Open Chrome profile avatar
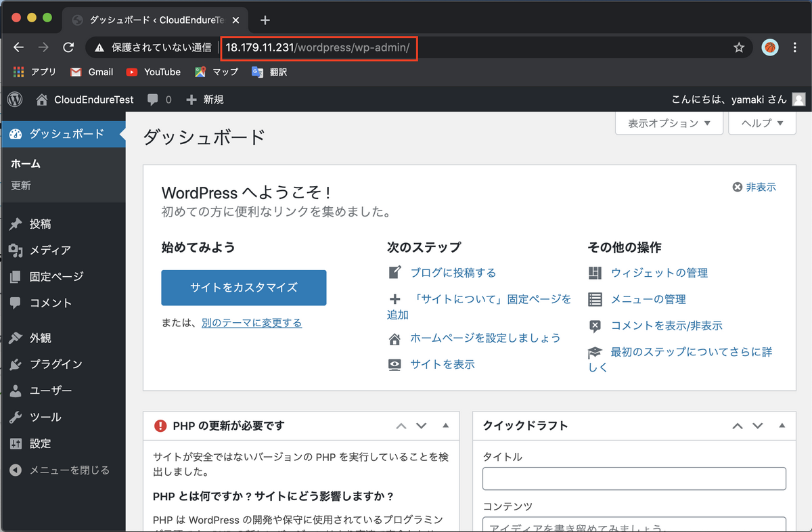 [770, 47]
